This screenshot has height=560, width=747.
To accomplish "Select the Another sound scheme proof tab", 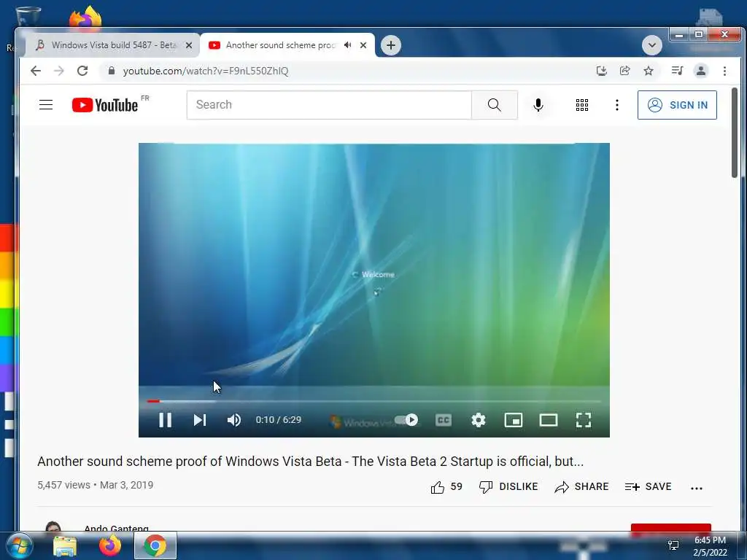I will 281,45.
